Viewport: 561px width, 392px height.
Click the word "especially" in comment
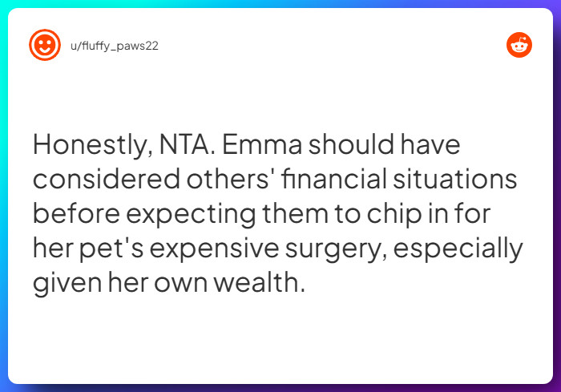465,249
